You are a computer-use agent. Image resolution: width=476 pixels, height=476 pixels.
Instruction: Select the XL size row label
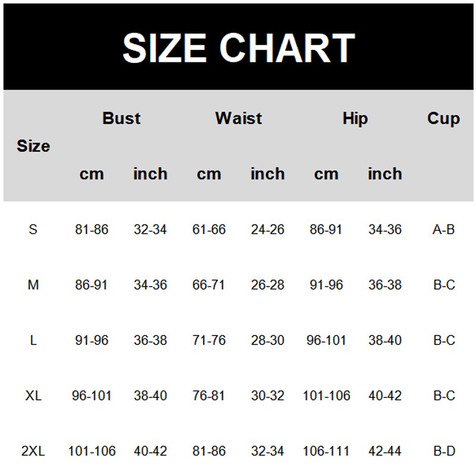pos(33,396)
